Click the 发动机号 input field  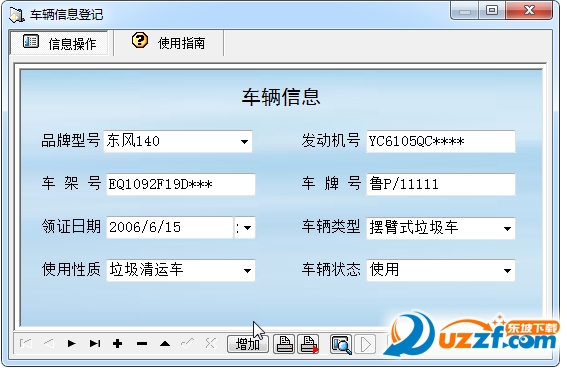(440, 141)
